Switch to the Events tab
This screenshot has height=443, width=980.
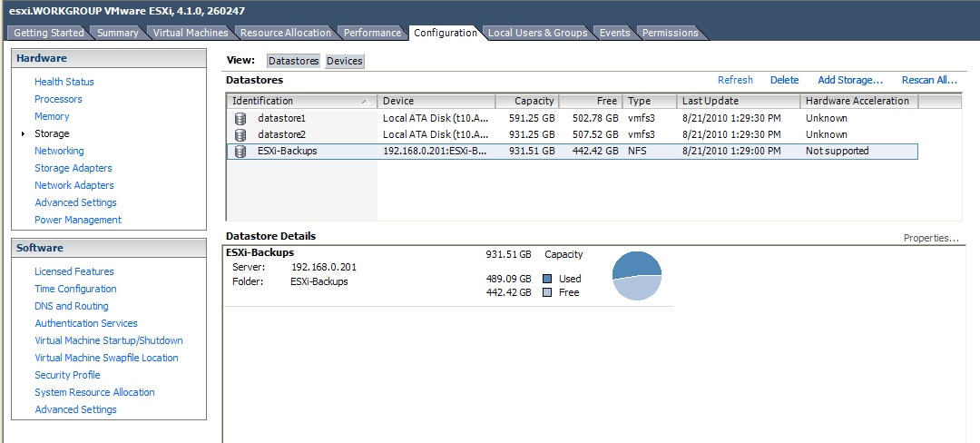coord(615,33)
